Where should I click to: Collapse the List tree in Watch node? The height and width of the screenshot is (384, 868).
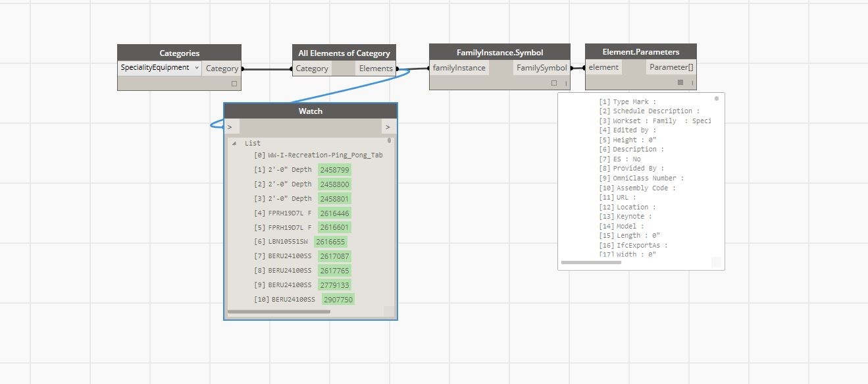point(234,143)
